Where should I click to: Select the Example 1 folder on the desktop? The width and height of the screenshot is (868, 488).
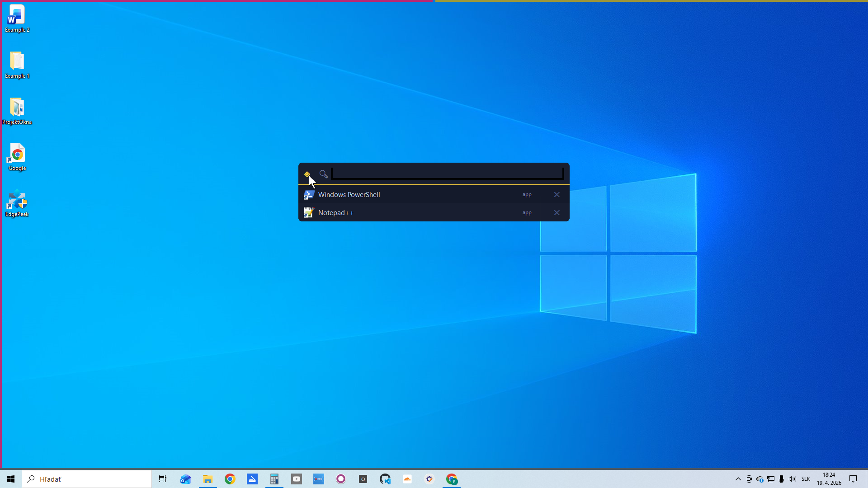point(17,65)
